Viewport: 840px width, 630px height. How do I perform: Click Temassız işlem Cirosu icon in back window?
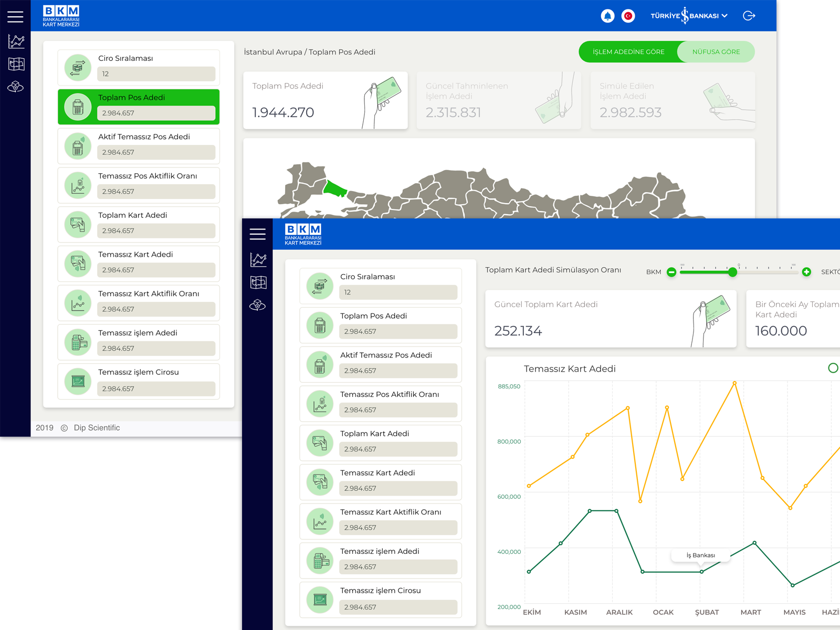[78, 381]
